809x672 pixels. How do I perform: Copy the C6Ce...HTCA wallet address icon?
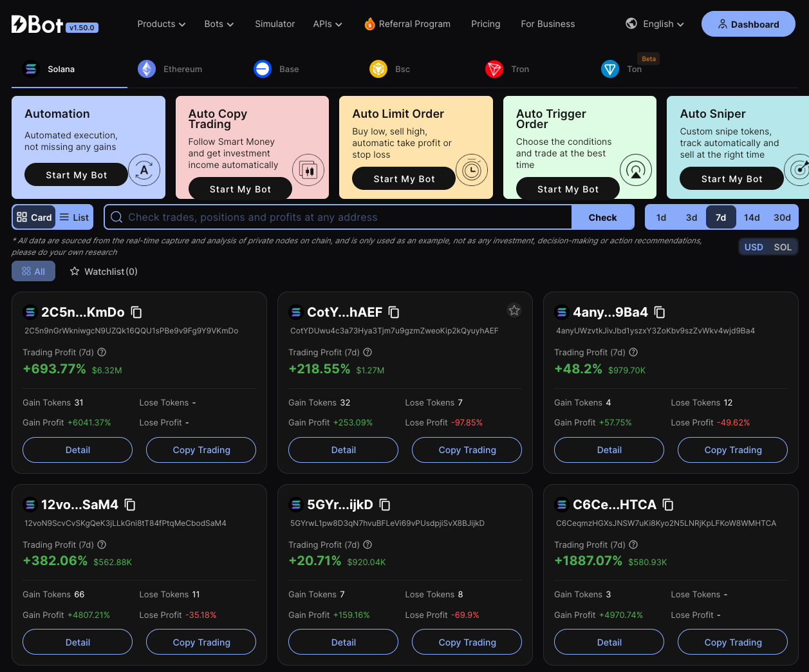point(667,504)
